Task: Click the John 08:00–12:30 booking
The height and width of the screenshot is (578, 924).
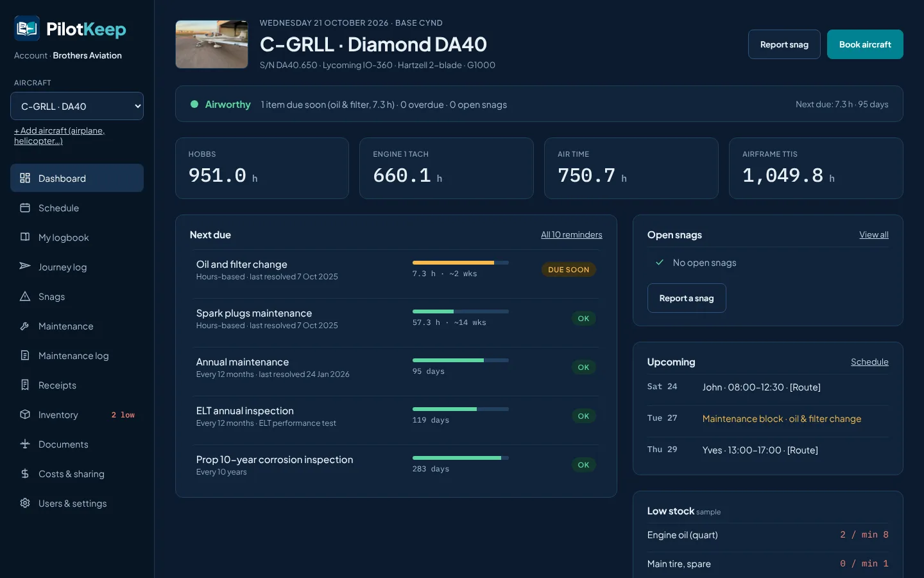Action: coord(761,387)
